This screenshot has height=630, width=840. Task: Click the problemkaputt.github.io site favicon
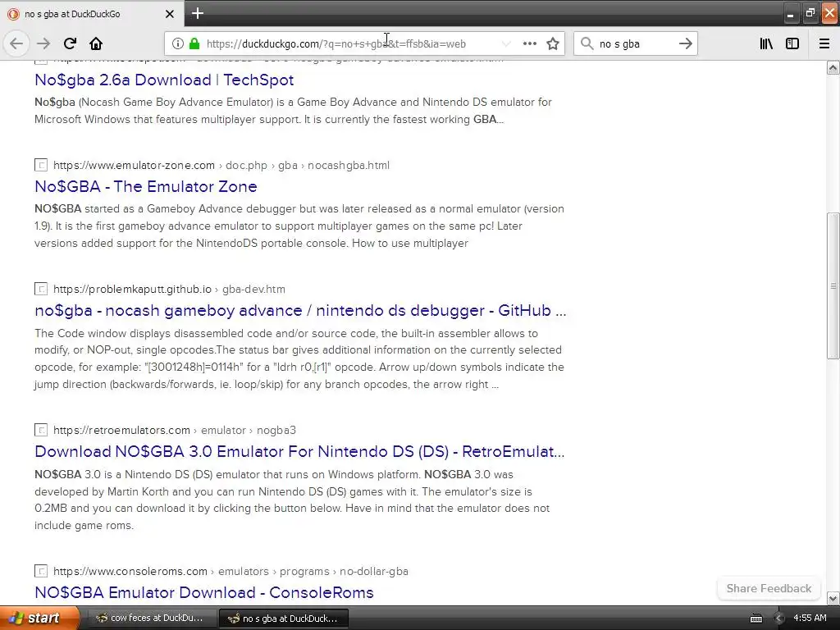[41, 290]
